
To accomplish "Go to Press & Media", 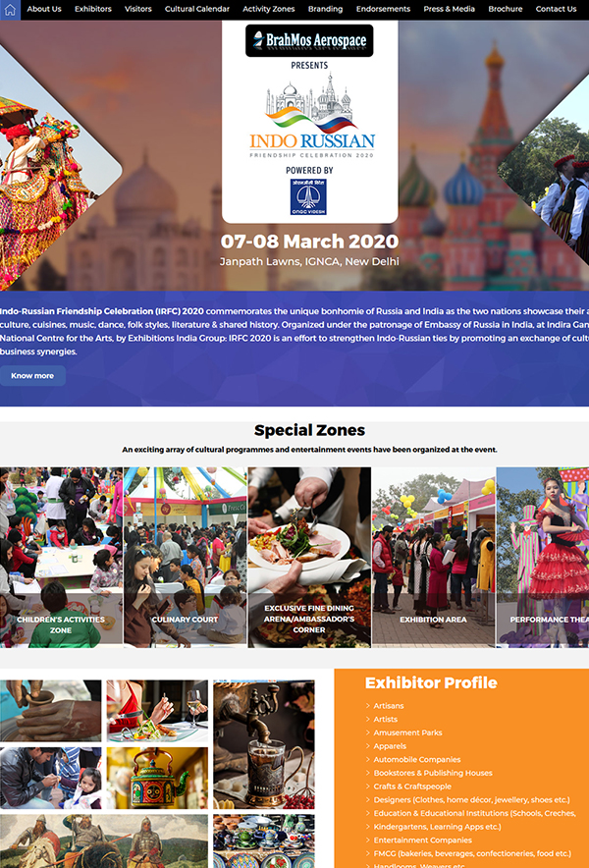I will coord(449,9).
